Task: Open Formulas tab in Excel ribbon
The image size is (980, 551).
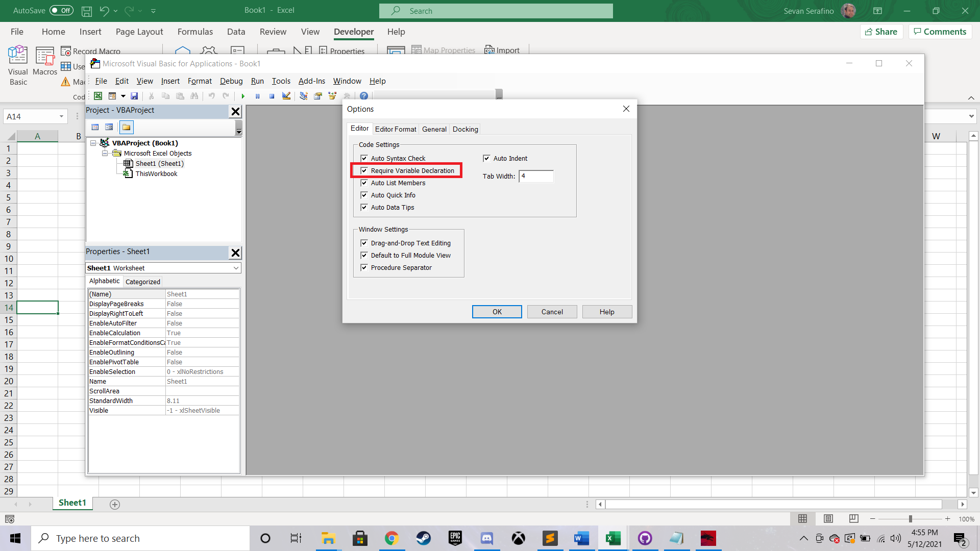Action: pos(195,32)
